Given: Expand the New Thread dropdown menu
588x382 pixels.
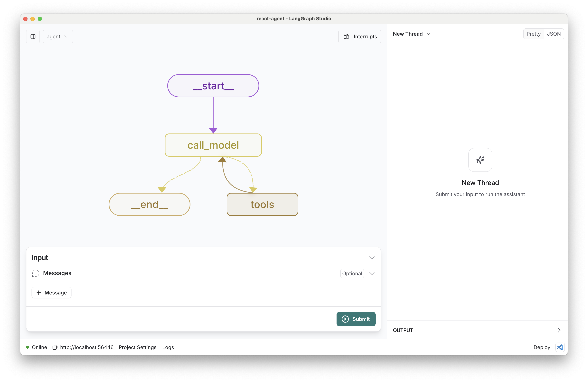Looking at the screenshot, I should pos(427,33).
